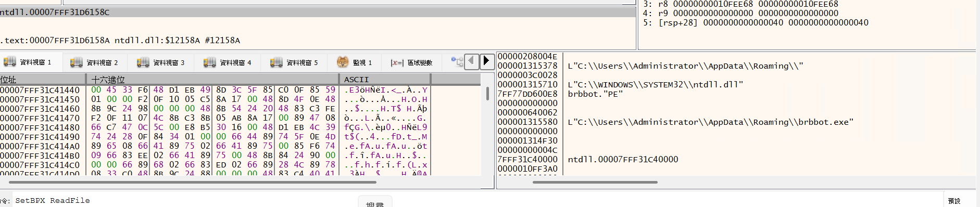Open the 監視 1 watch tab
Screen dimensions: 980x207
coord(355,62)
